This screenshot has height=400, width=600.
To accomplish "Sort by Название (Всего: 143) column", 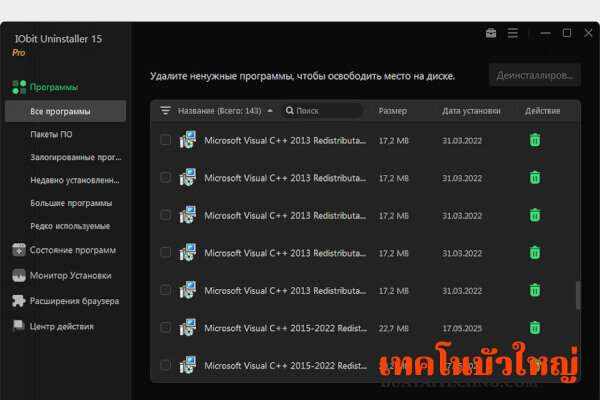I will point(220,111).
